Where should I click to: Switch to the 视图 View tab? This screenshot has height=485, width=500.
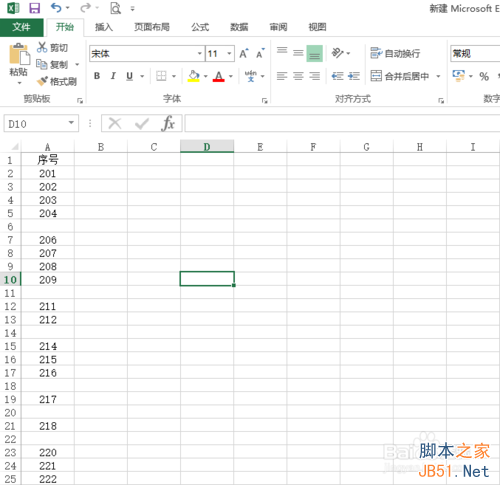tap(317, 27)
